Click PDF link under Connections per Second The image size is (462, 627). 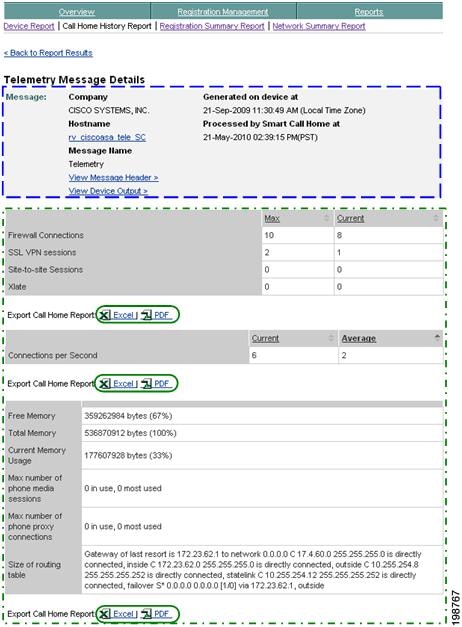tap(161, 384)
